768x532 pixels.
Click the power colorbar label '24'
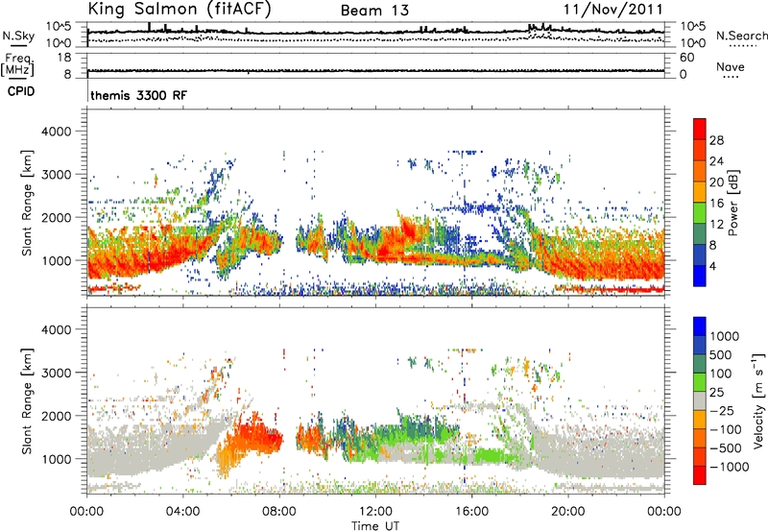[x=716, y=161]
